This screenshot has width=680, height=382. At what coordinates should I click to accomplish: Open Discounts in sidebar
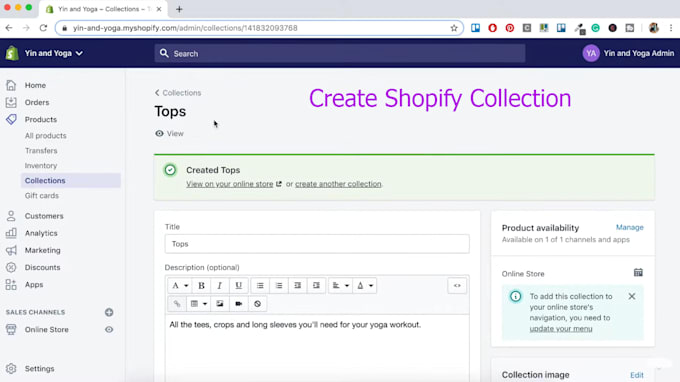tap(42, 268)
